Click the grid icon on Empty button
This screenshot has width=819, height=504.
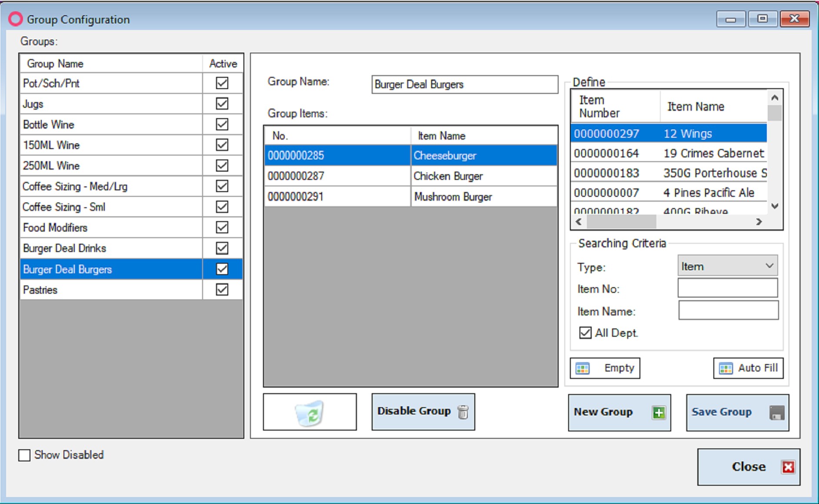[583, 368]
